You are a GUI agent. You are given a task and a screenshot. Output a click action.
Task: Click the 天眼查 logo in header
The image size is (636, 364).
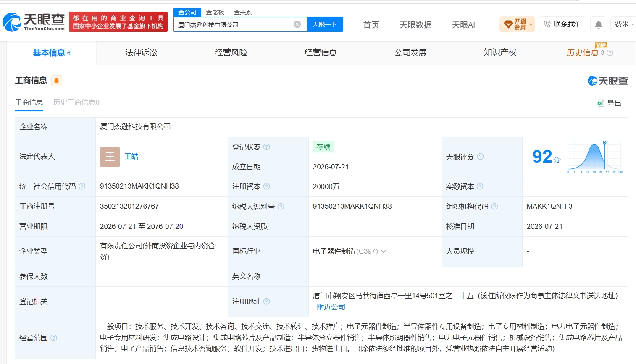click(34, 22)
